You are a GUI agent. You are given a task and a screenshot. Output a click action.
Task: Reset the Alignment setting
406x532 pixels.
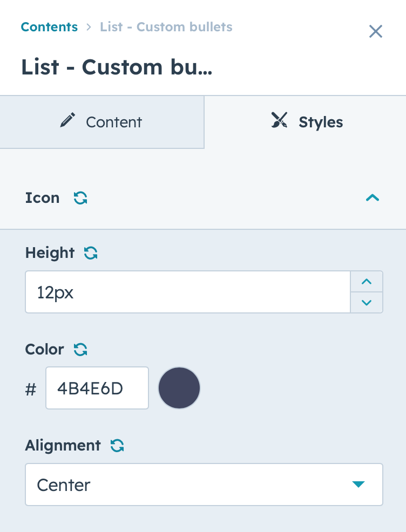click(117, 446)
